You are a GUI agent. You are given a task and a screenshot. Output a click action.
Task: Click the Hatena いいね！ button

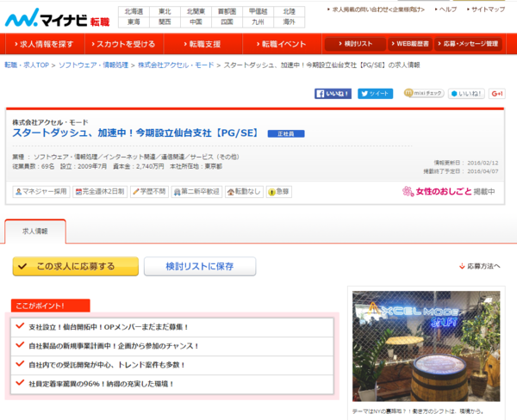point(466,94)
